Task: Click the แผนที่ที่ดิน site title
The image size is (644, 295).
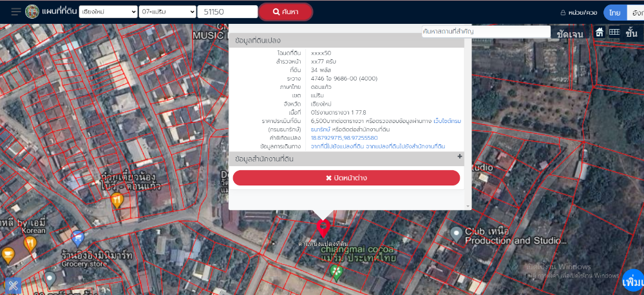Action: coord(59,12)
